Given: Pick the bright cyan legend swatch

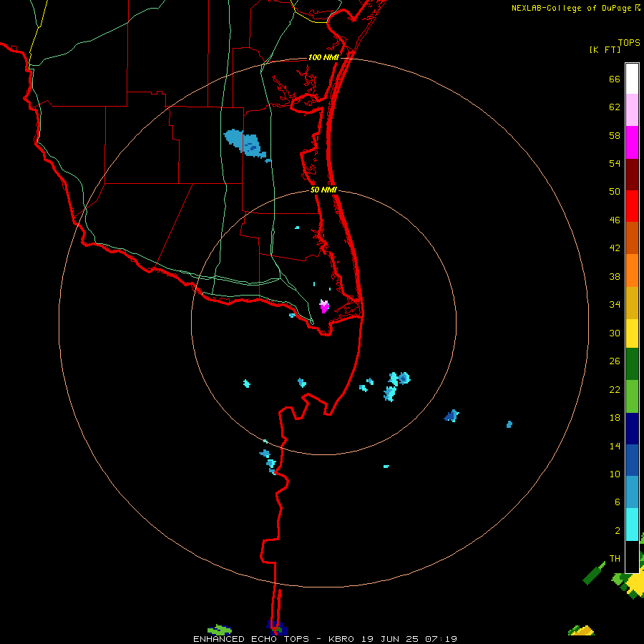Looking at the screenshot, I should 632,525.
